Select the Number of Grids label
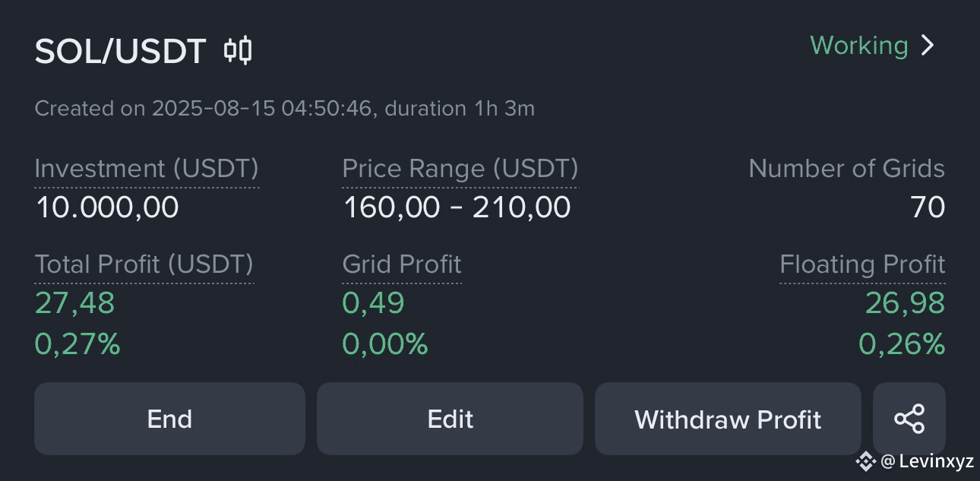This screenshot has width=980, height=481. click(x=846, y=169)
